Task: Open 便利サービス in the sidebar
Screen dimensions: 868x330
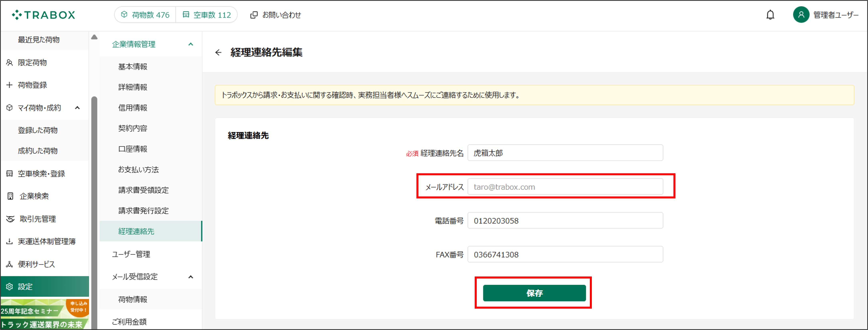Action: 36,264
